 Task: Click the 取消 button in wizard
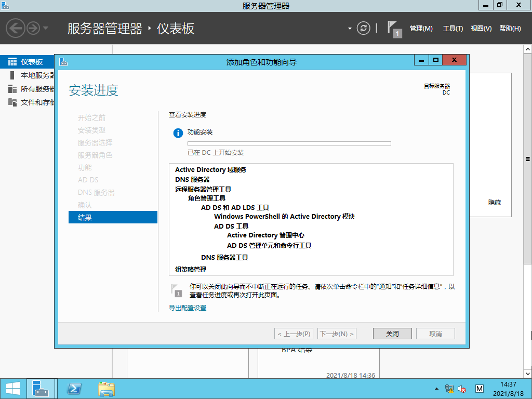[x=435, y=334]
